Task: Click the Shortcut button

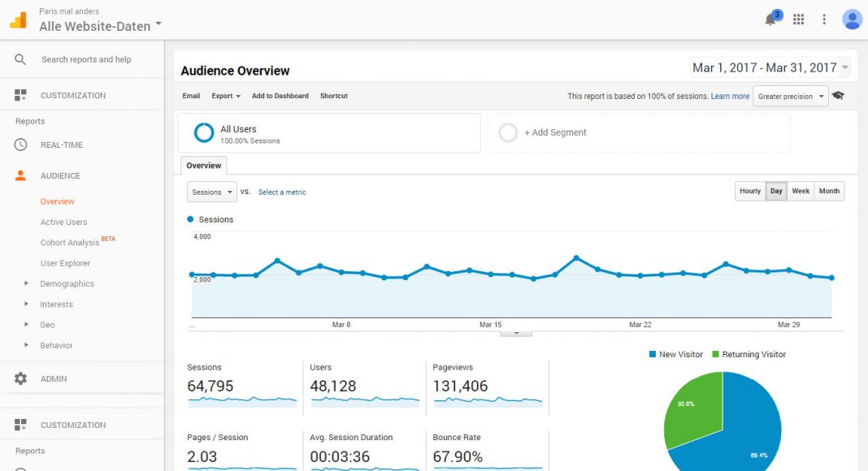Action: click(x=334, y=96)
